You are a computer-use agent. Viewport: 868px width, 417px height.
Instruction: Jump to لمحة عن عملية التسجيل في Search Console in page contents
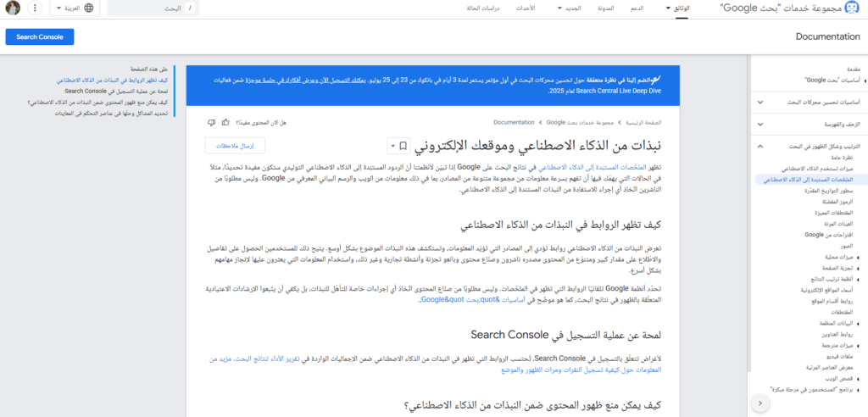(x=115, y=91)
